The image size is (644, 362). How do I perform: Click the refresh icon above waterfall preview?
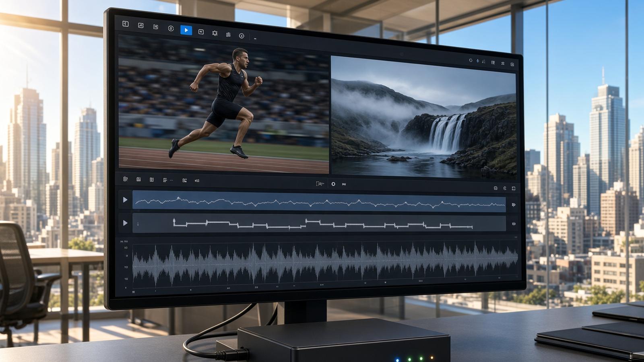point(471,60)
